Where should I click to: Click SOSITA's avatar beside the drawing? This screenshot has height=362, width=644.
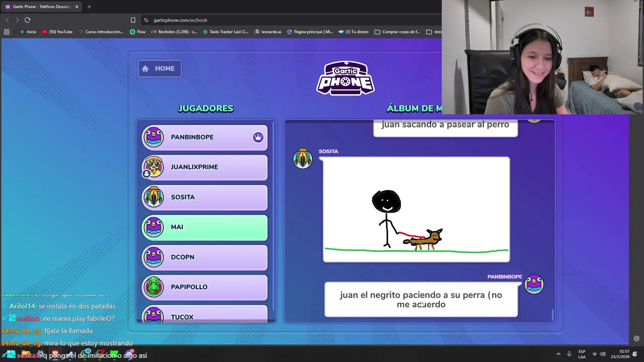(303, 158)
